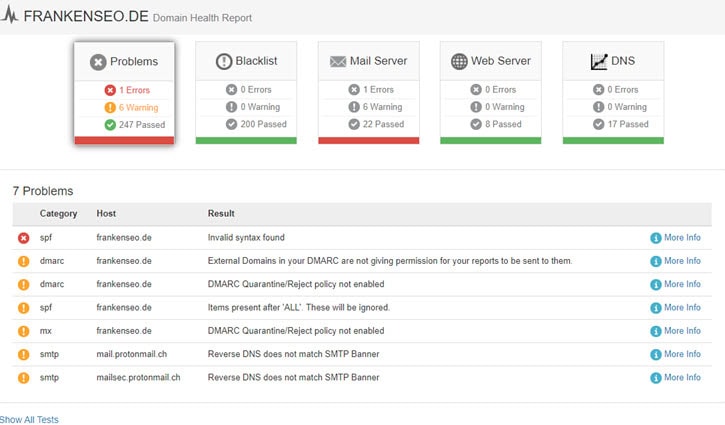Open the Mail Server summary card
Image resolution: width=725 pixels, height=425 pixels.
click(368, 92)
